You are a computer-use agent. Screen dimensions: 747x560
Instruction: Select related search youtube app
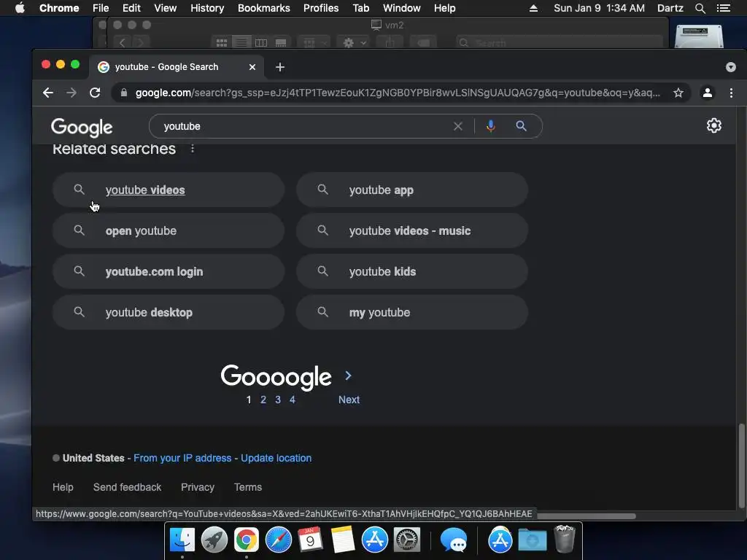412,190
